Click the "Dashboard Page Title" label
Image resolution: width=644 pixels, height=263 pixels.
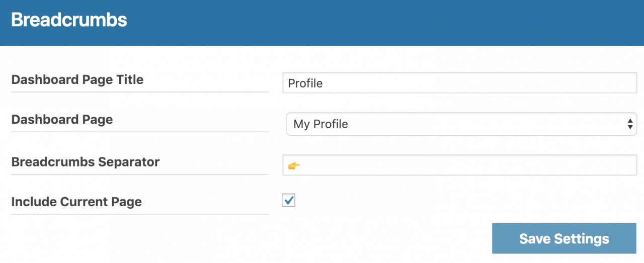click(x=77, y=79)
